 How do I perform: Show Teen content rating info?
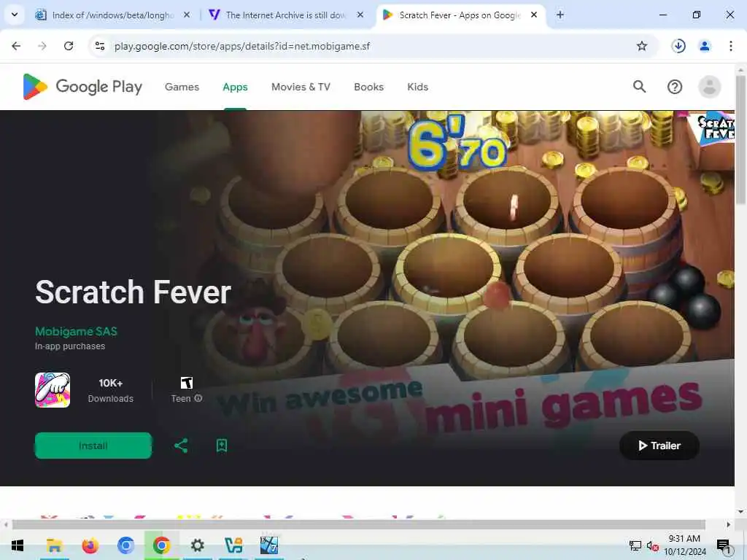point(198,398)
